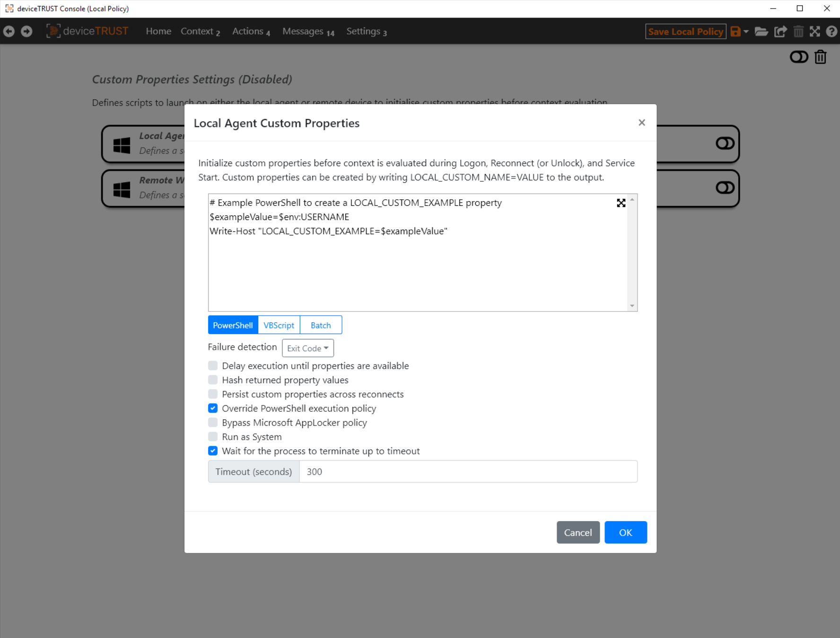Click the Save Local Policy disk icon
The height and width of the screenshot is (638, 840).
click(x=736, y=31)
